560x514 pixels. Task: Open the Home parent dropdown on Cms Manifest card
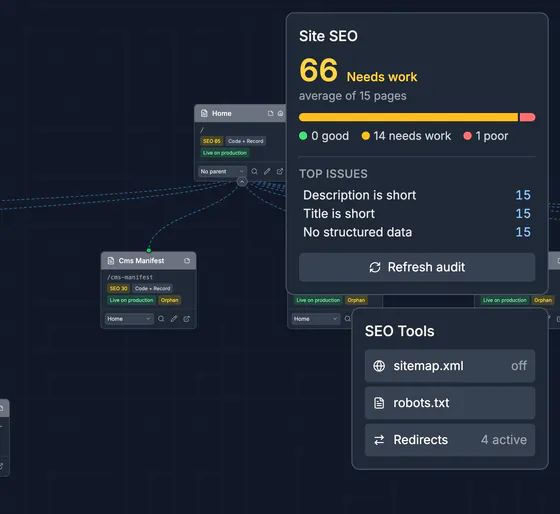(x=129, y=319)
